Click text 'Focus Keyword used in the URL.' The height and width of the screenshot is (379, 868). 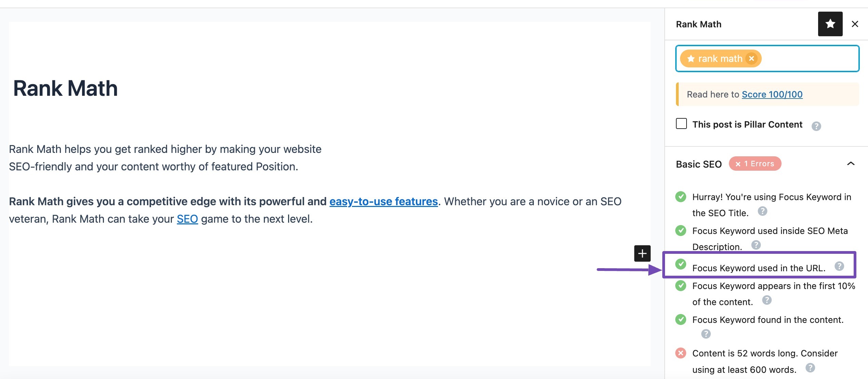click(x=759, y=268)
